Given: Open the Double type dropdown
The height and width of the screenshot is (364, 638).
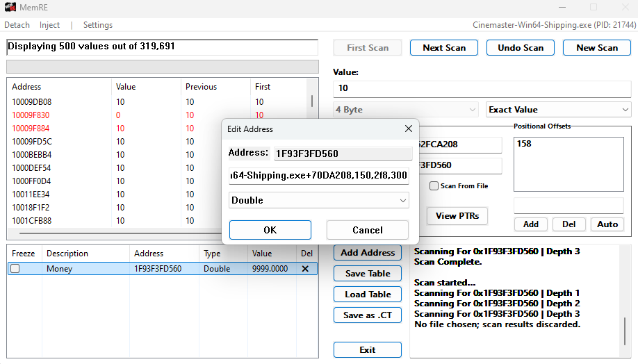Looking at the screenshot, I should [319, 200].
